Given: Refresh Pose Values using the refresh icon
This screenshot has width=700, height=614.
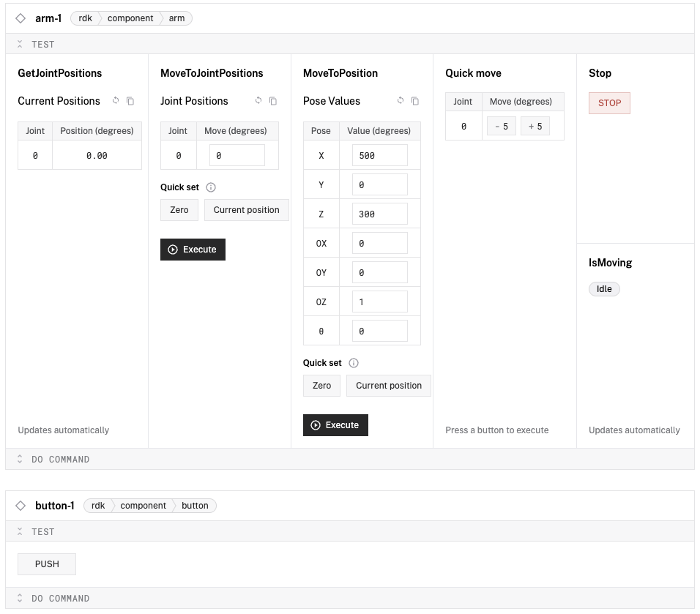Looking at the screenshot, I should click(x=401, y=101).
